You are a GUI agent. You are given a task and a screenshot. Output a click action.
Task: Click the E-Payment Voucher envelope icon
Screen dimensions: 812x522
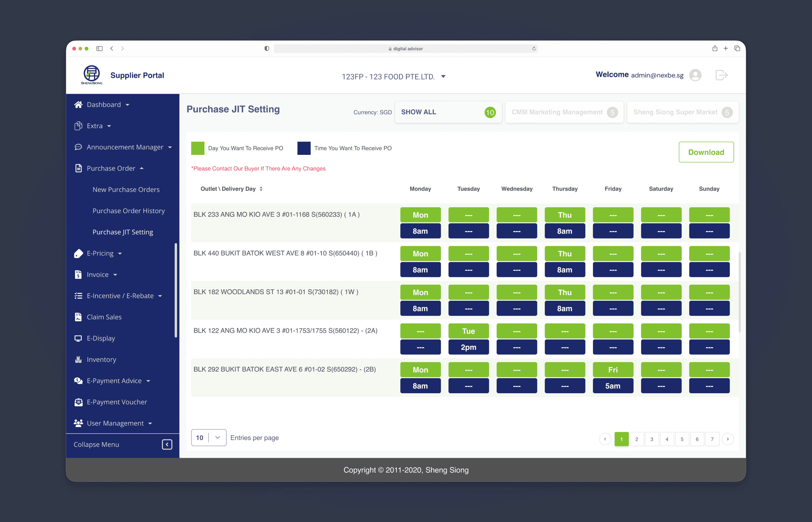[78, 402]
